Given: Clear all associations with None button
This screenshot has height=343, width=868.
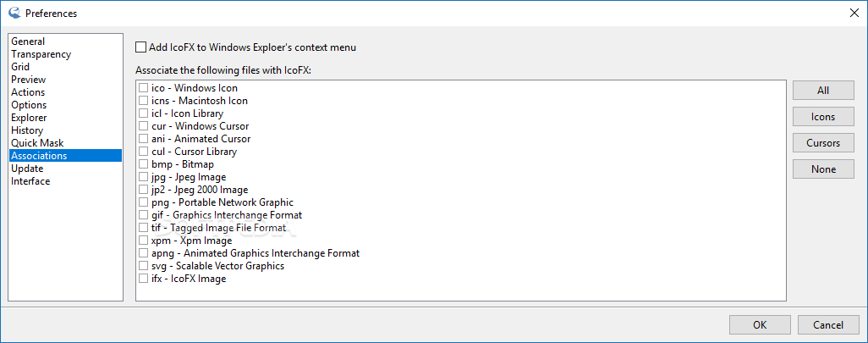Looking at the screenshot, I should (x=823, y=169).
